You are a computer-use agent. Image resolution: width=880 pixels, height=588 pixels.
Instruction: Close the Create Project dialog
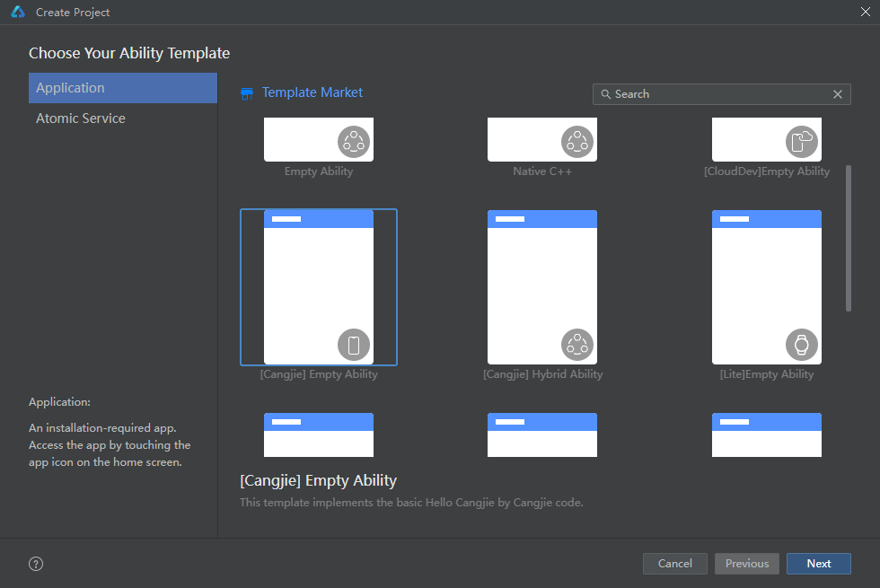pos(866,12)
